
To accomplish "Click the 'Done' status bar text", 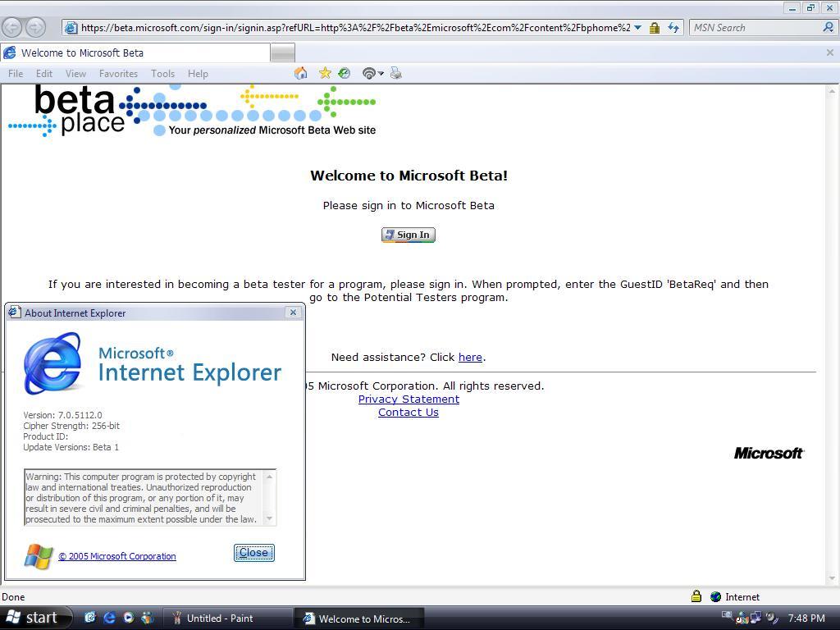I will [x=13, y=597].
